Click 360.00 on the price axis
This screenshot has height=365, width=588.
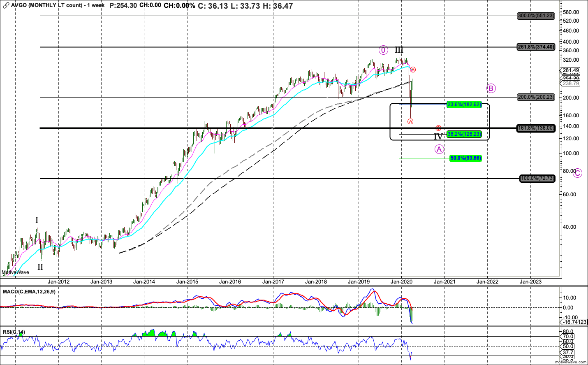click(571, 50)
